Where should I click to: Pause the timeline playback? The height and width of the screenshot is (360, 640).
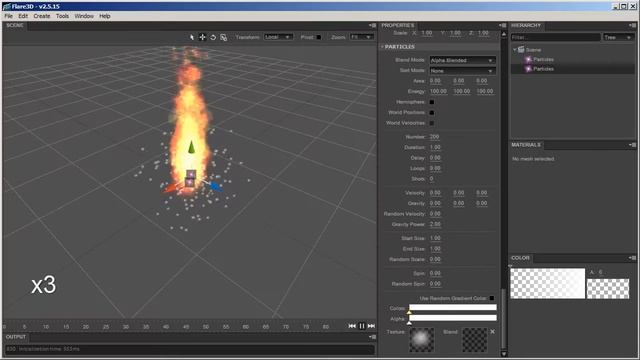click(x=362, y=326)
